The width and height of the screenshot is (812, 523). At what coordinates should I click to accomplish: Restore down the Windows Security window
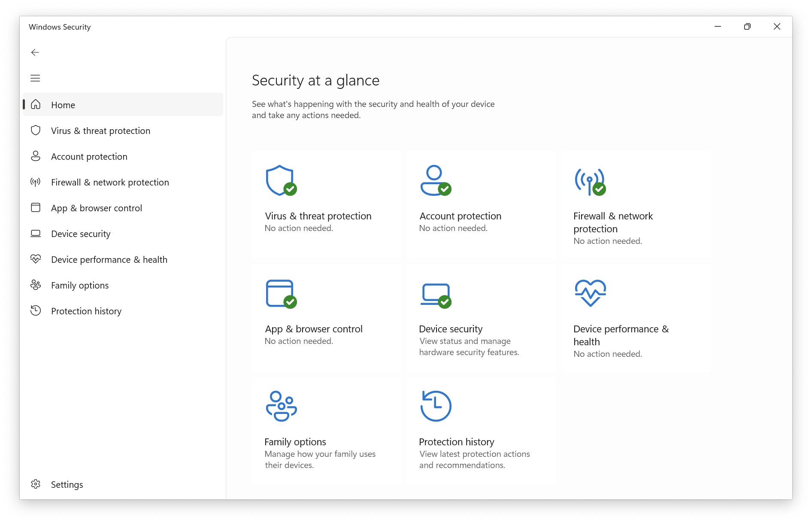747,27
